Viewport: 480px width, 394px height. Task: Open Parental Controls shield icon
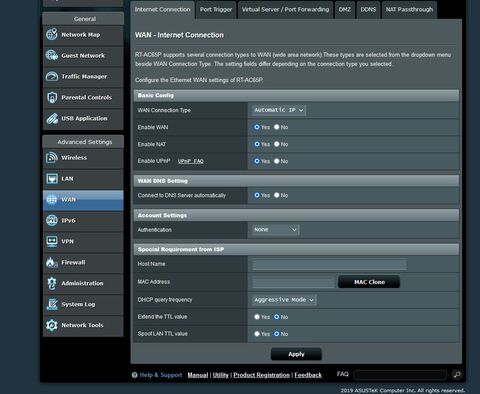pos(52,97)
